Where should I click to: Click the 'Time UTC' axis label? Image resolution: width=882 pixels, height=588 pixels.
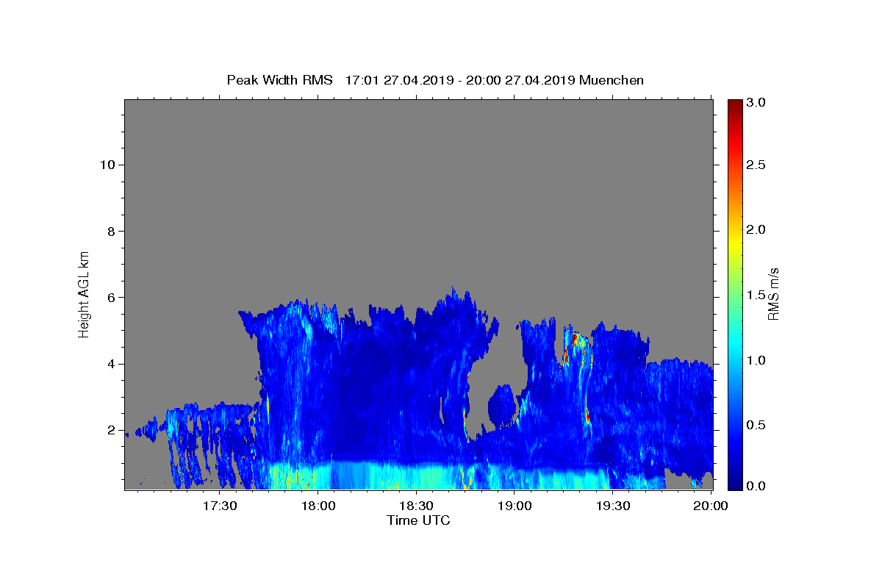pos(418,520)
